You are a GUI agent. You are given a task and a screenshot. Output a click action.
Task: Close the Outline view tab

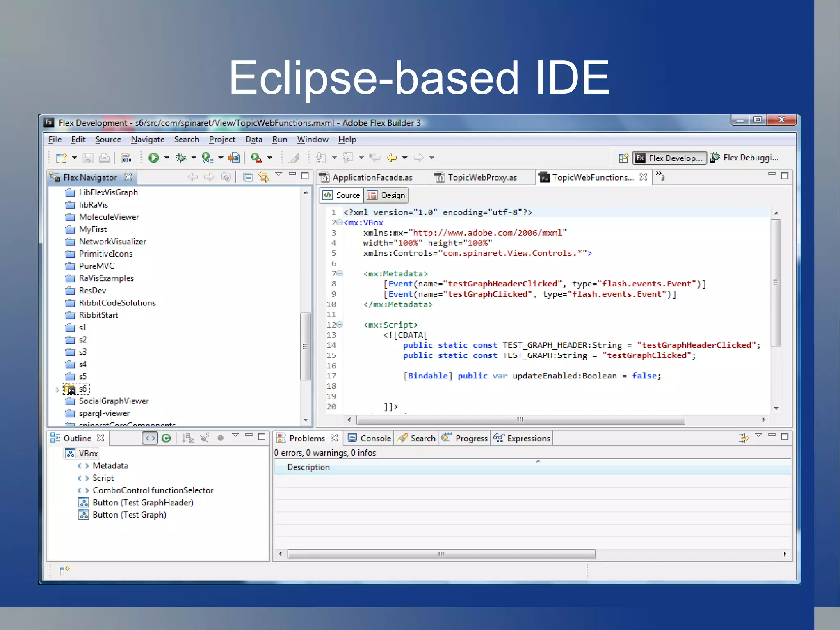[100, 438]
